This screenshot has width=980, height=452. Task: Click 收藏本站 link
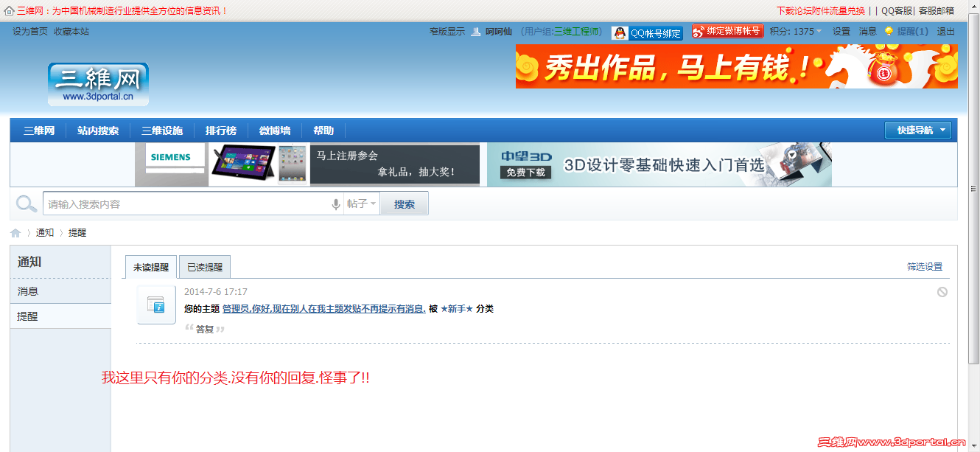71,32
